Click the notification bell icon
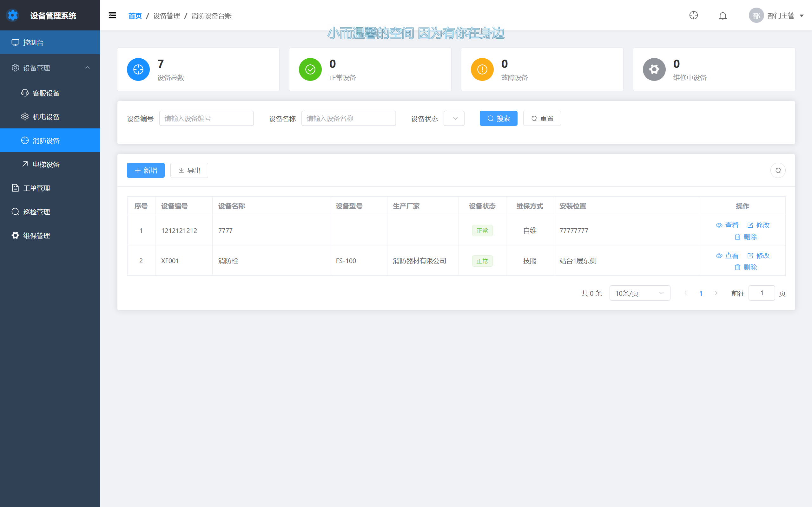The image size is (812, 507). 723,16
